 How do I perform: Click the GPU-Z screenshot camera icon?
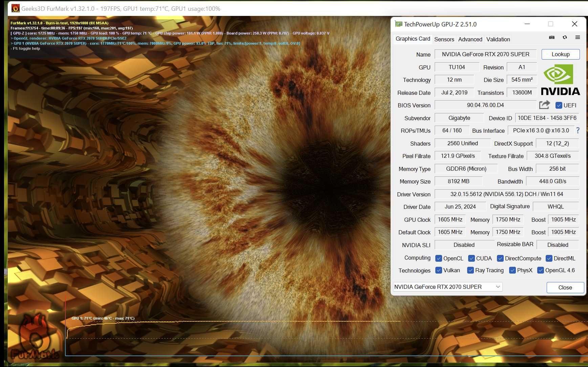tap(552, 38)
